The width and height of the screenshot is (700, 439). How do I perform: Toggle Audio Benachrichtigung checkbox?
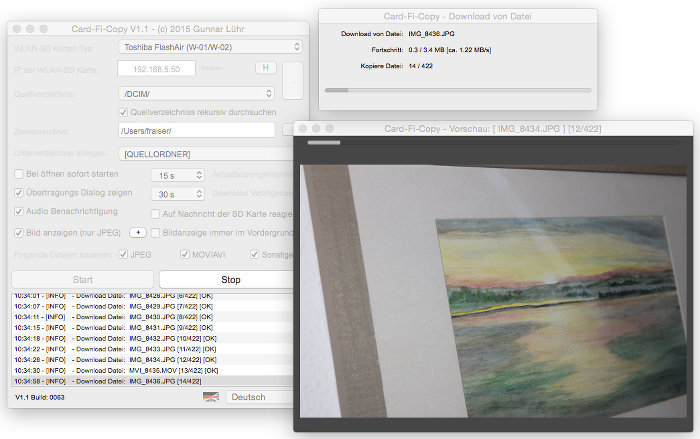tap(19, 211)
